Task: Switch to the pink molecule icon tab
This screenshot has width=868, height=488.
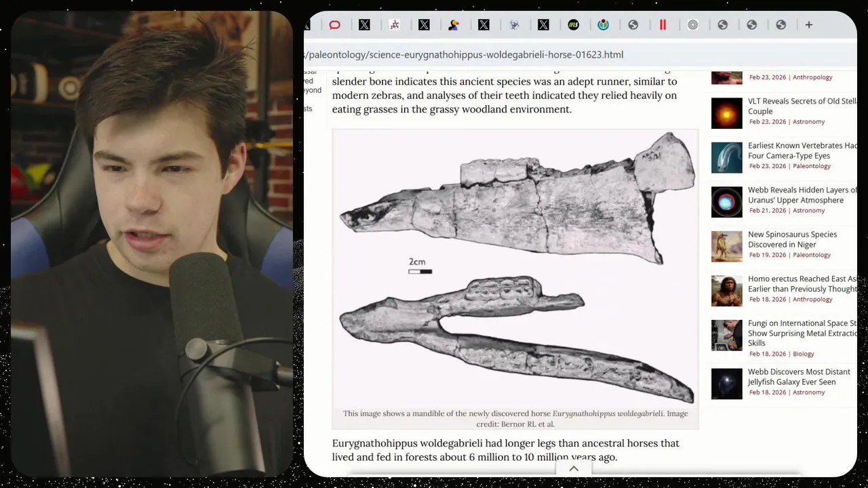Action: click(x=395, y=25)
